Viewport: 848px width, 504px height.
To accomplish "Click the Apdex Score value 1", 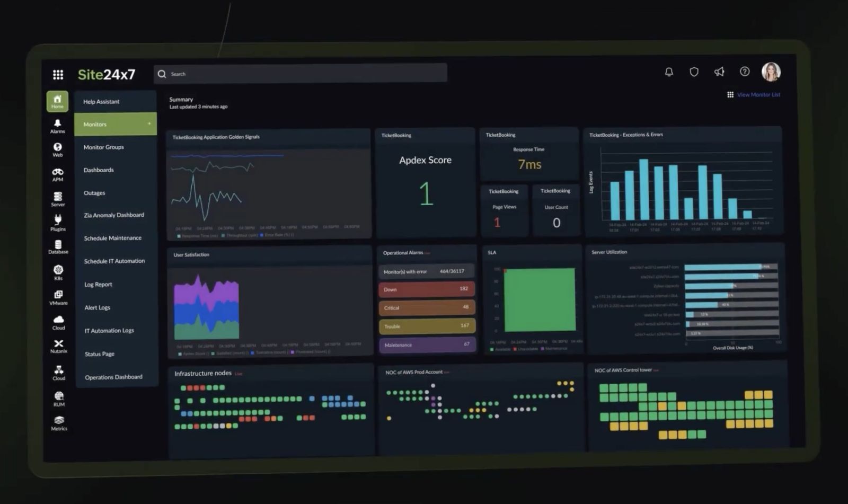I will 426,193.
